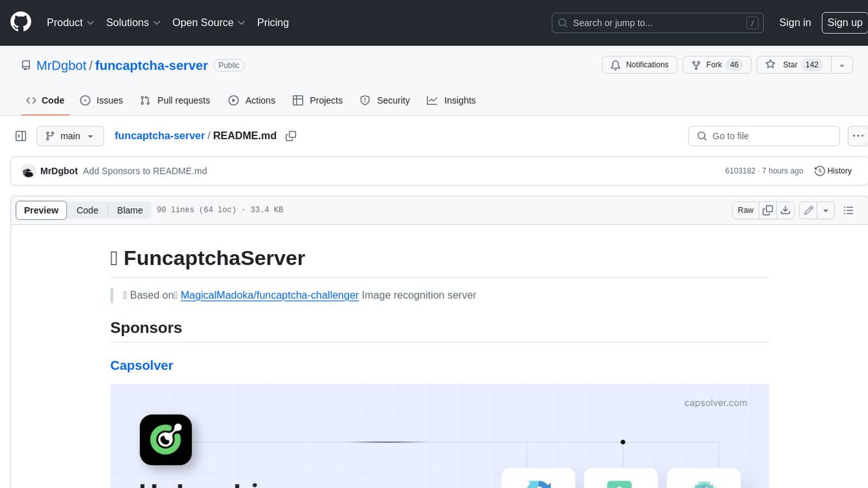Open the Raw file view
This screenshot has height=488, width=868.
(745, 210)
